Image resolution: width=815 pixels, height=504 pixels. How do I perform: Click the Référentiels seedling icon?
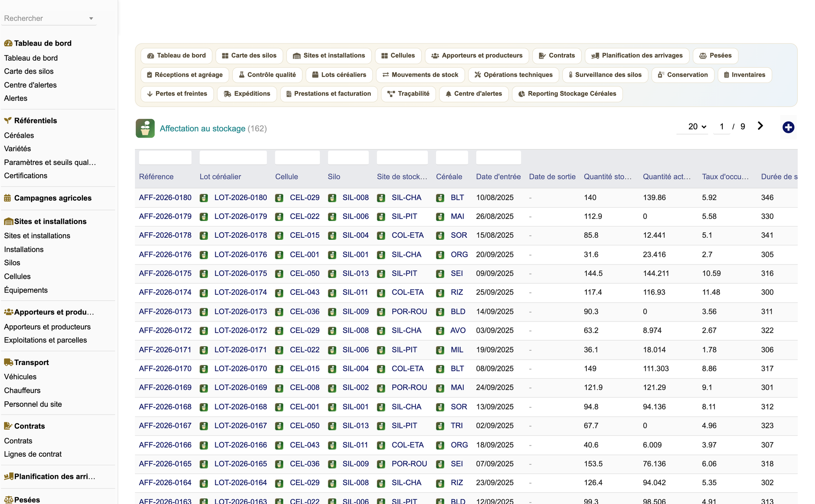tap(8, 121)
